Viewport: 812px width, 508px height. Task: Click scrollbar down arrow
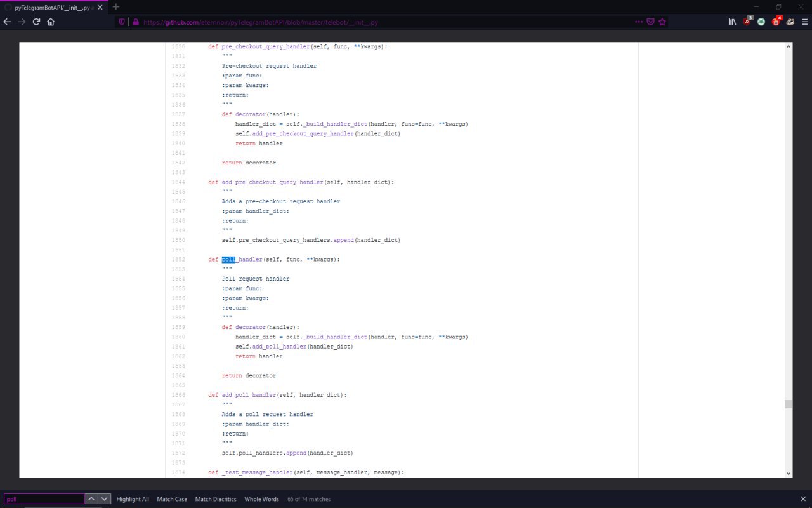pos(789,473)
